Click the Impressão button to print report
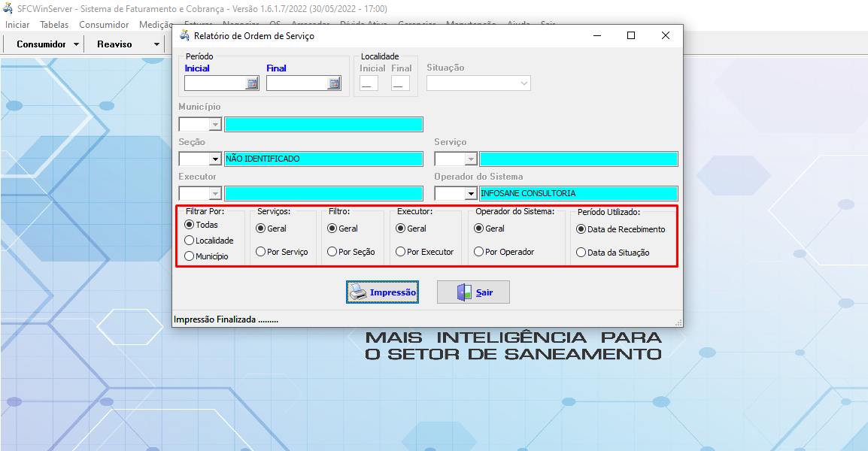The image size is (868, 451). [x=382, y=292]
